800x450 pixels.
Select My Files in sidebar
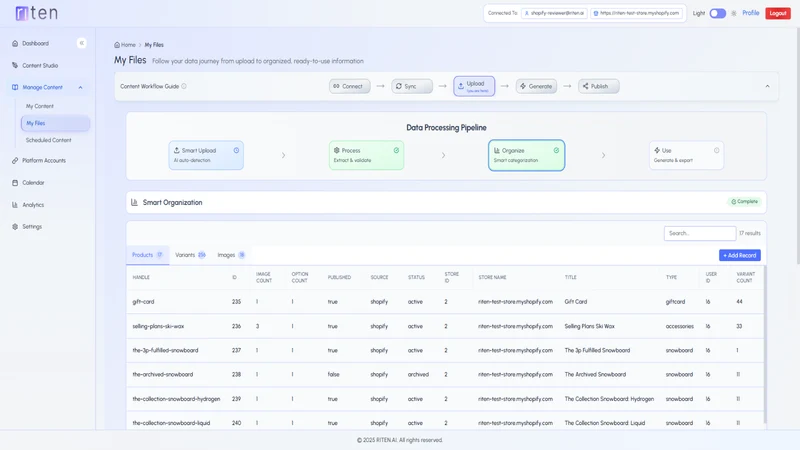click(x=55, y=123)
